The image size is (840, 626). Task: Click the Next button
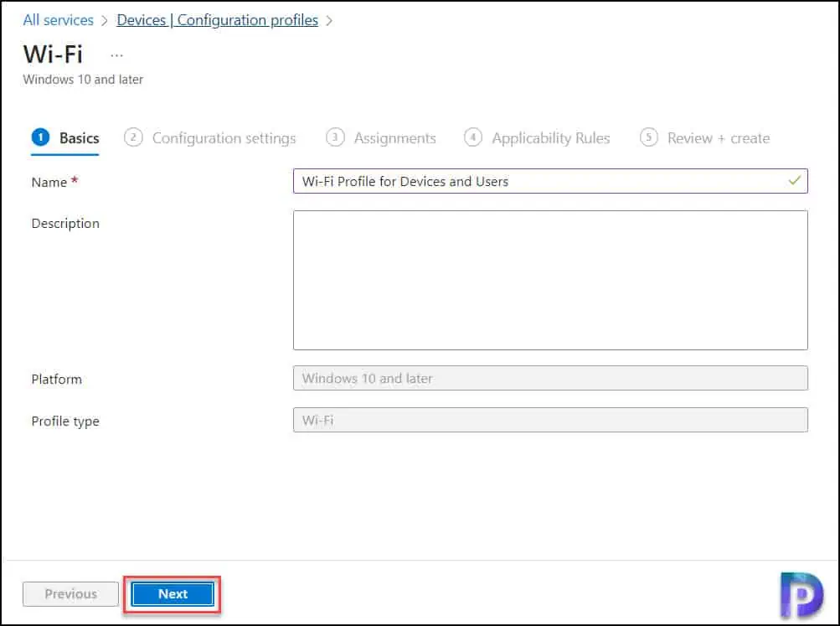coord(173,594)
